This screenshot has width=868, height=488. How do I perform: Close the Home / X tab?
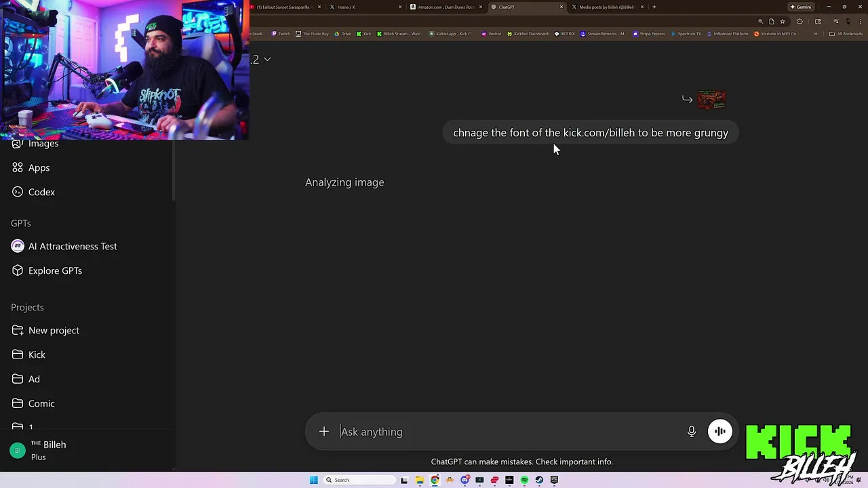click(x=400, y=7)
